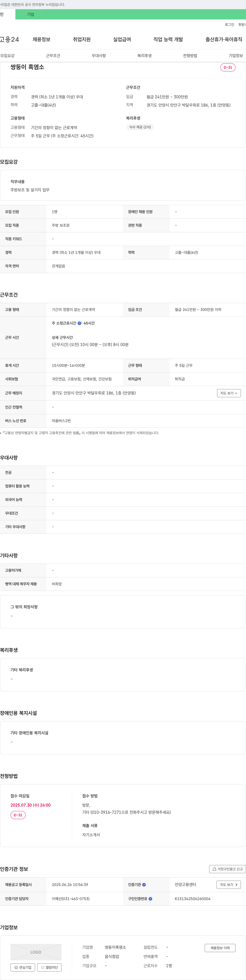The height and width of the screenshot is (980, 246).
Task: Click the company LOGO placeholder image
Action: pyautogui.click(x=36, y=952)
